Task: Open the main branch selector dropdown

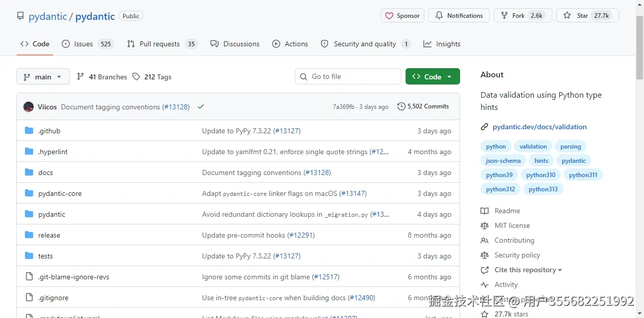Action: [x=43, y=77]
